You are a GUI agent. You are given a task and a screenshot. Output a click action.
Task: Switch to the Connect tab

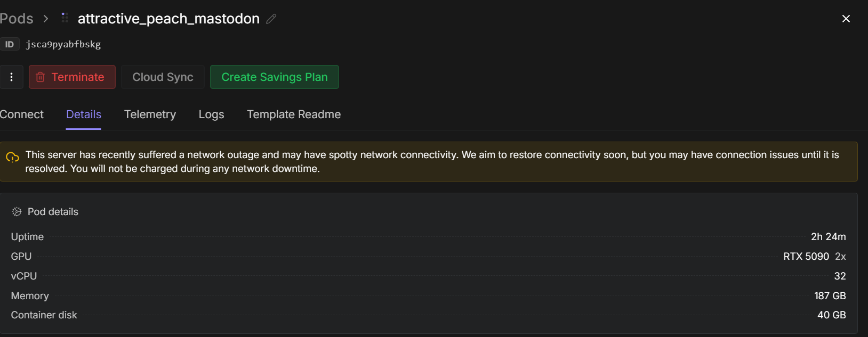click(22, 114)
